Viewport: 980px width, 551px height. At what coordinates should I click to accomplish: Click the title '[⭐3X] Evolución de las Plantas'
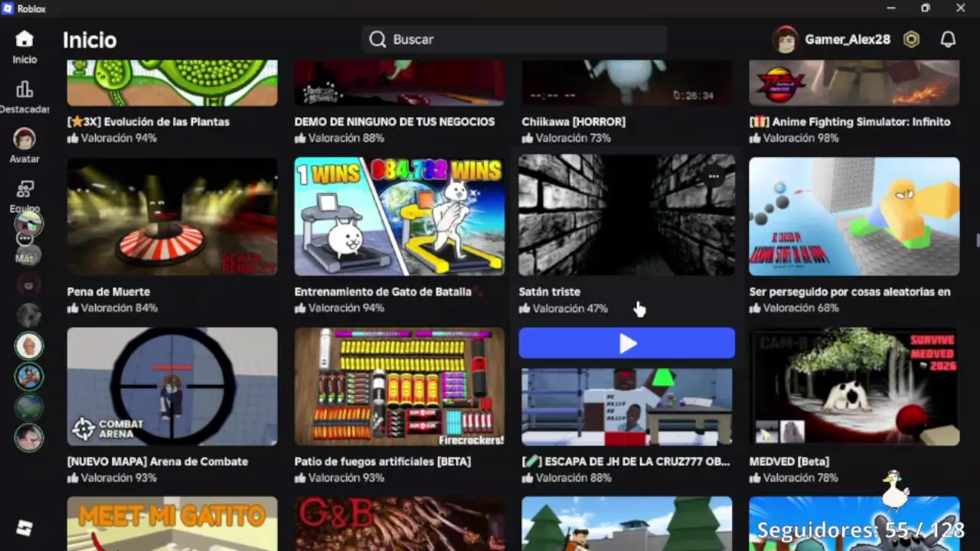149,122
